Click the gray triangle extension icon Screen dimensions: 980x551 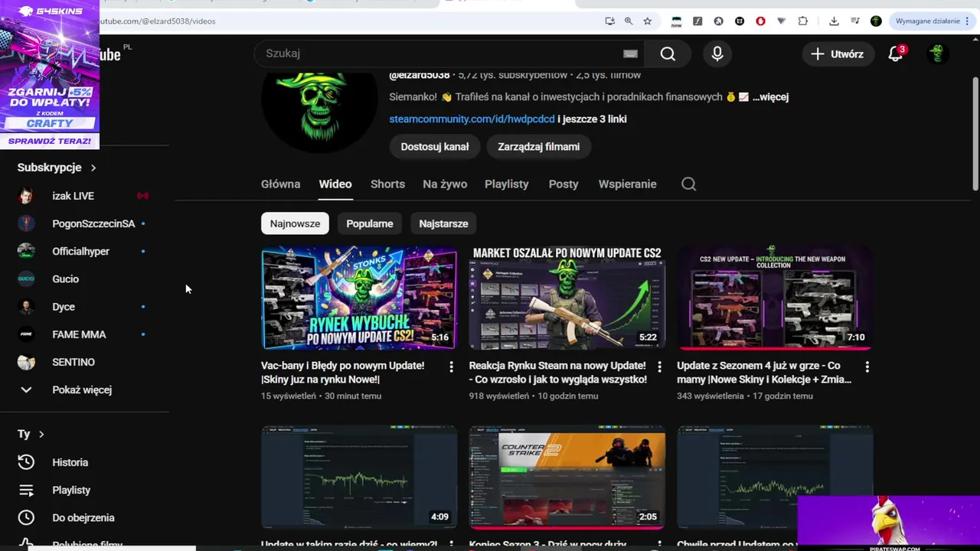[782, 21]
